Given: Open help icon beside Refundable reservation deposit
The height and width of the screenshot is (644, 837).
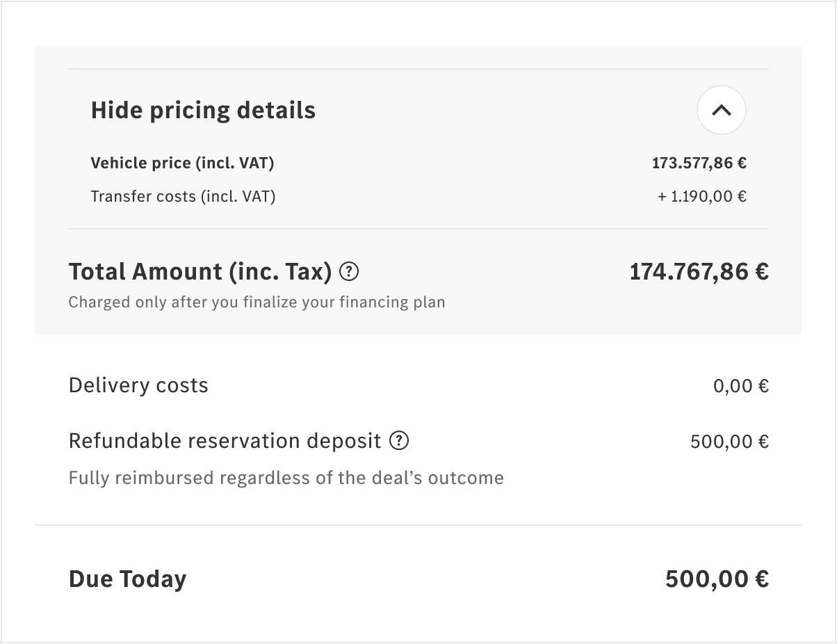Looking at the screenshot, I should (x=399, y=441).
